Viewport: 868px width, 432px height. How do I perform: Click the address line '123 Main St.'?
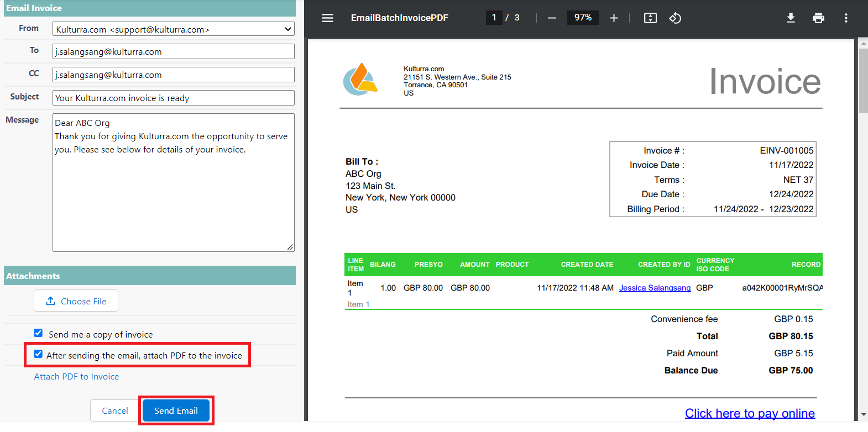coord(370,186)
